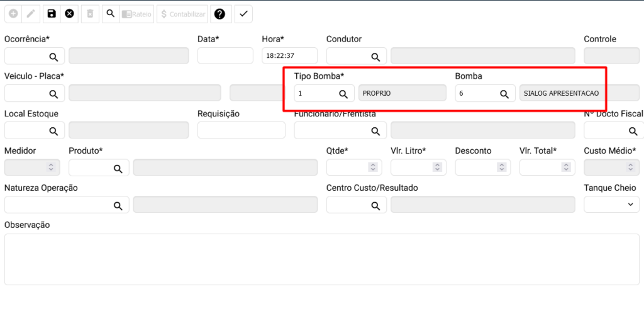Click the Rateio toolbar button

click(x=136, y=14)
